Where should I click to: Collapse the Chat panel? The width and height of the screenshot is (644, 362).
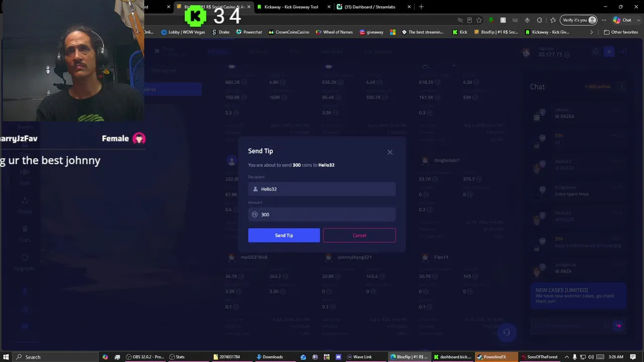pyautogui.click(x=622, y=86)
